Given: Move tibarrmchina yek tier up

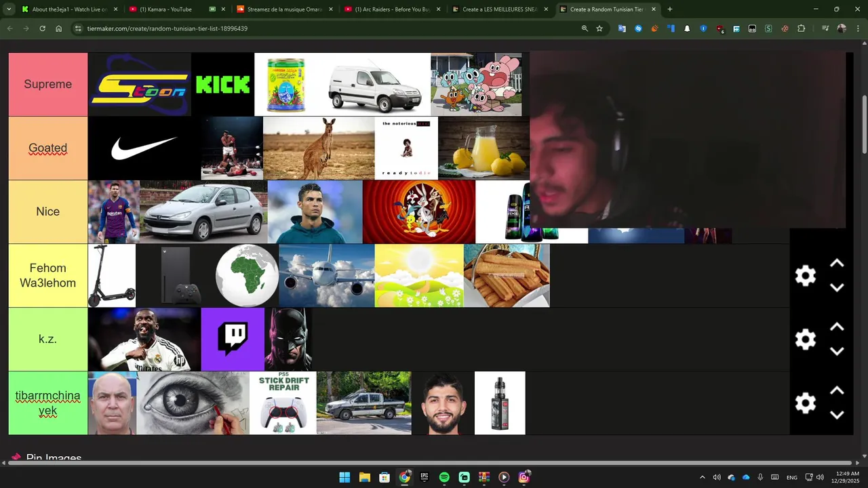Looking at the screenshot, I should (x=837, y=391).
